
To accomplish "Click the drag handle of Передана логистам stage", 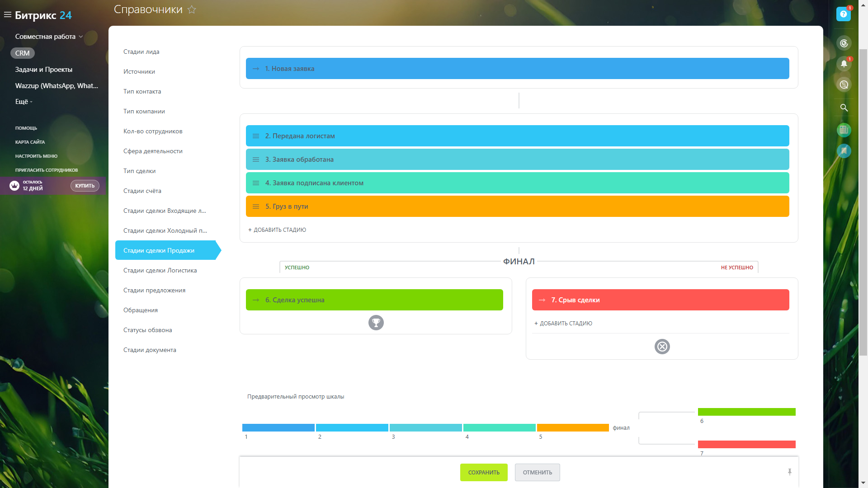I will tap(256, 136).
